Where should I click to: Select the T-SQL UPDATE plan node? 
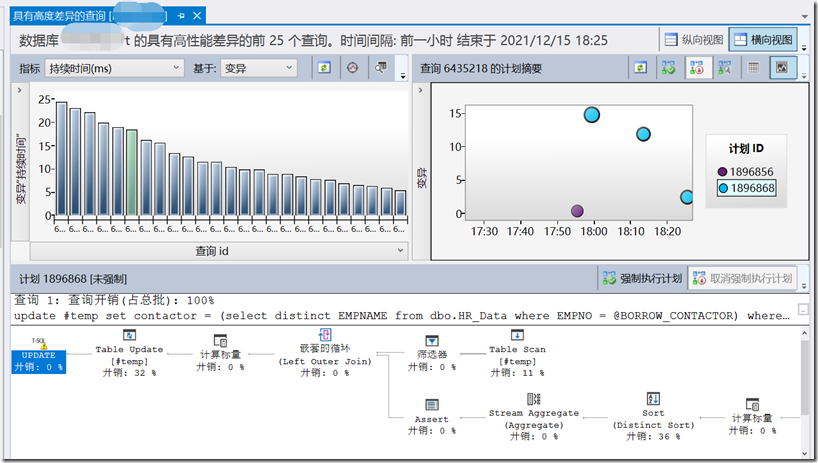pos(39,356)
